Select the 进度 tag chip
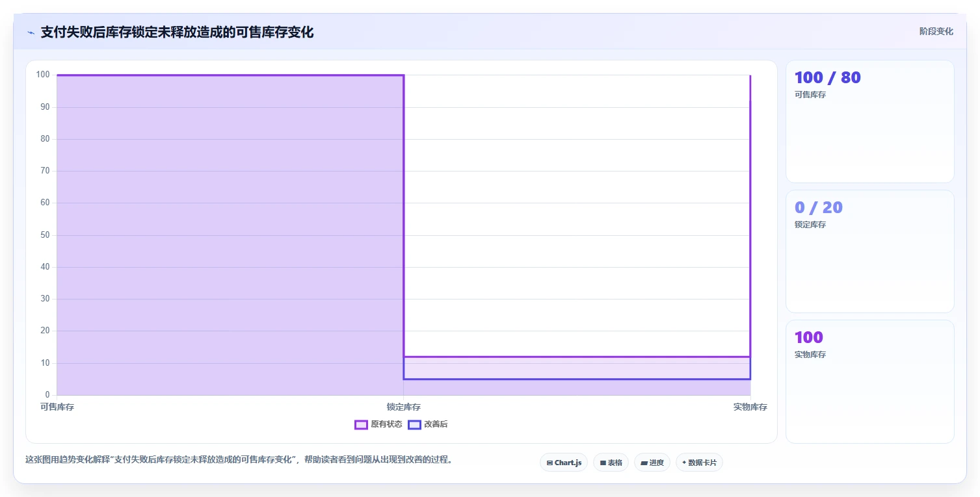 [x=652, y=463]
